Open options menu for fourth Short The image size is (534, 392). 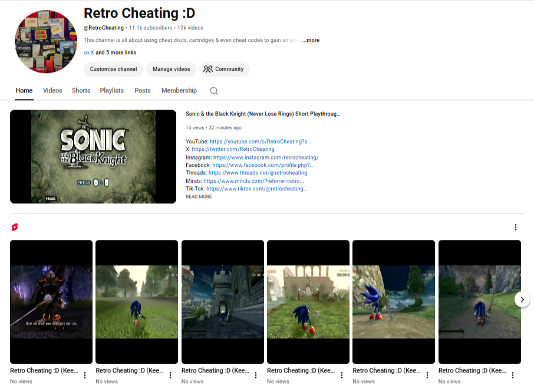click(342, 375)
